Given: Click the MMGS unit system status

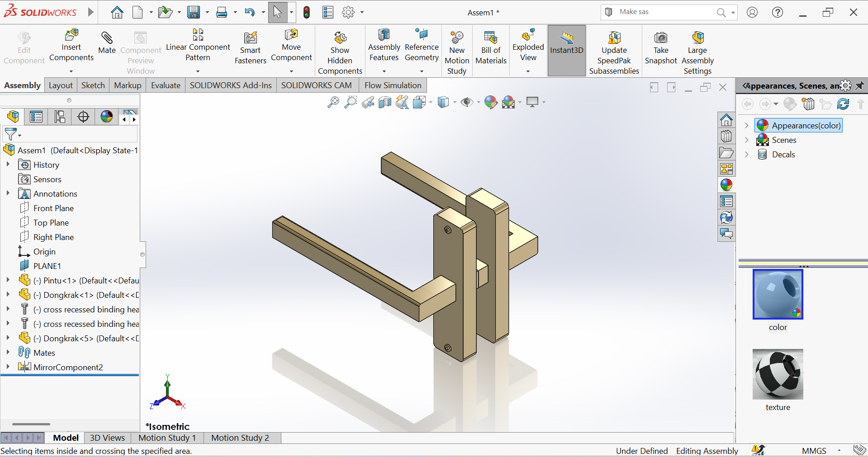Looking at the screenshot, I should (814, 451).
